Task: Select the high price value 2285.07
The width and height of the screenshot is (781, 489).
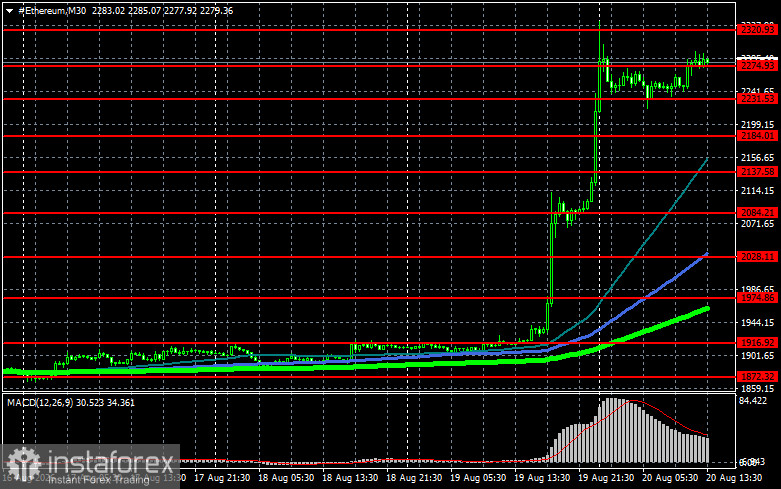Action: (x=144, y=10)
